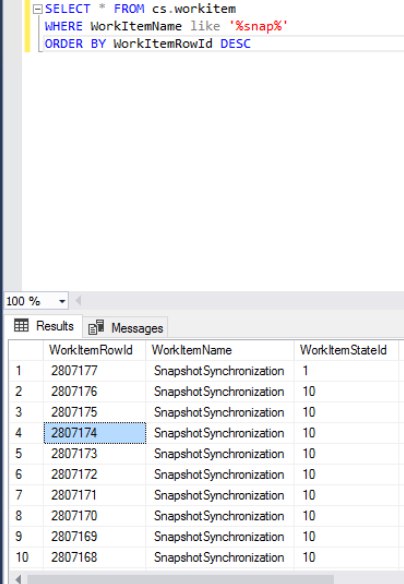
Task: Select cell 2807177 in results
Action: [95, 371]
